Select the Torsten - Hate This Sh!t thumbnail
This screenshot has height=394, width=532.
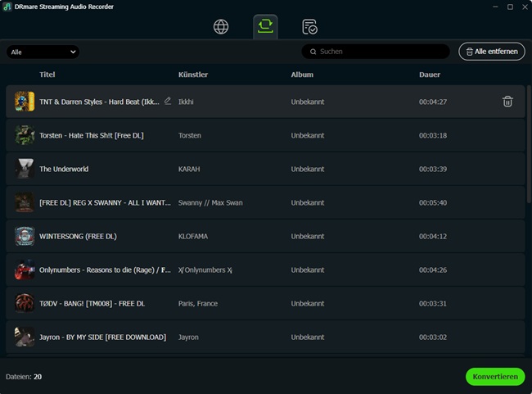pyautogui.click(x=25, y=135)
